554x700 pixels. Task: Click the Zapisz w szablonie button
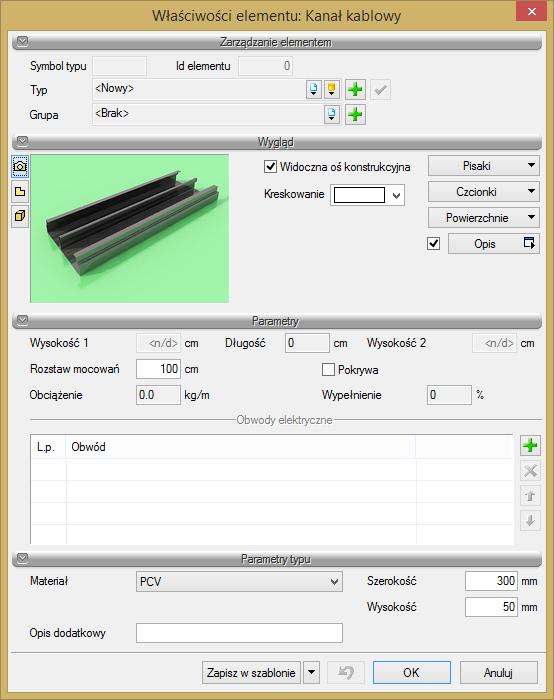[251, 672]
